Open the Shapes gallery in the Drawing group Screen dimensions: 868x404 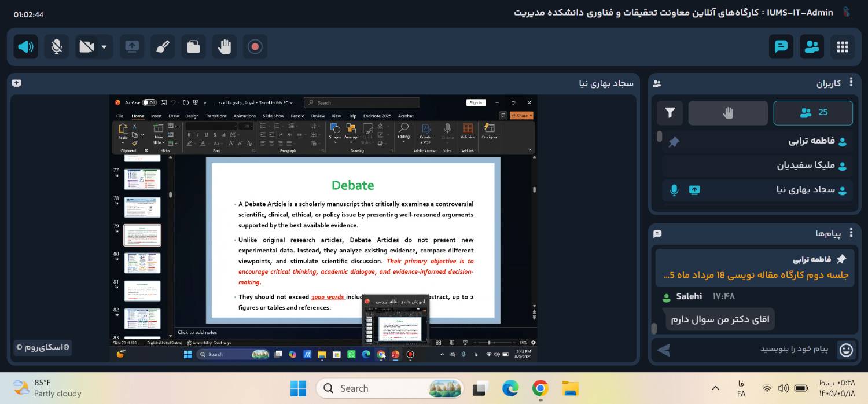pyautogui.click(x=335, y=133)
